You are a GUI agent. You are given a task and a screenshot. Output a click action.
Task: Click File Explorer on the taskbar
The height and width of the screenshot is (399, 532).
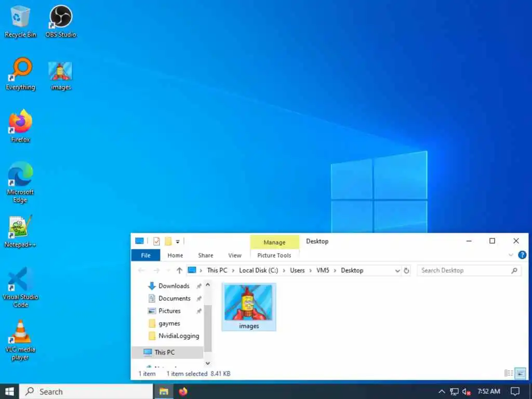click(164, 392)
